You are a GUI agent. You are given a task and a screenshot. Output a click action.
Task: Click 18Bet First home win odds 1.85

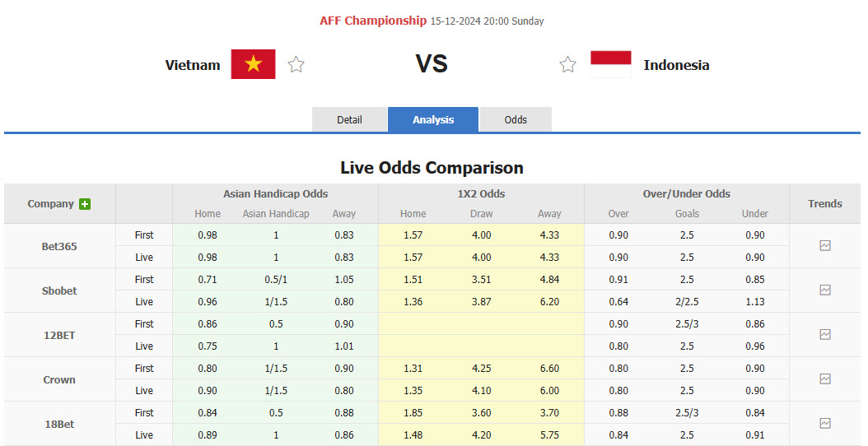pos(413,412)
